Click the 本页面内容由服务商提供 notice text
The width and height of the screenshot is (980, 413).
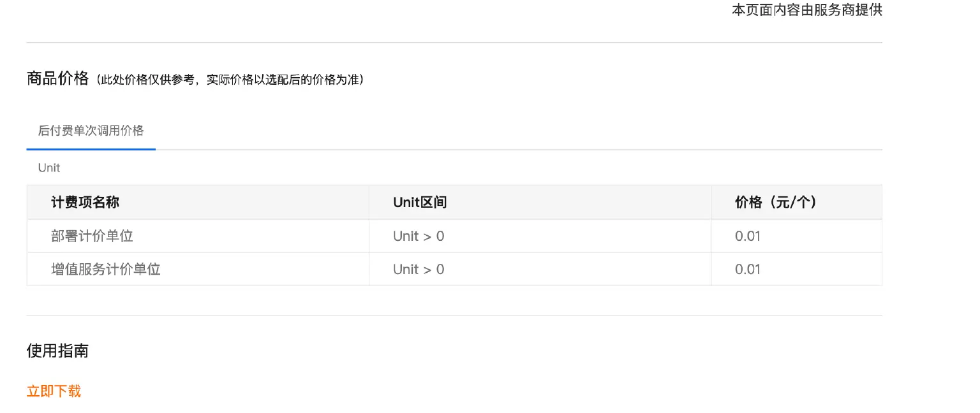click(x=806, y=10)
